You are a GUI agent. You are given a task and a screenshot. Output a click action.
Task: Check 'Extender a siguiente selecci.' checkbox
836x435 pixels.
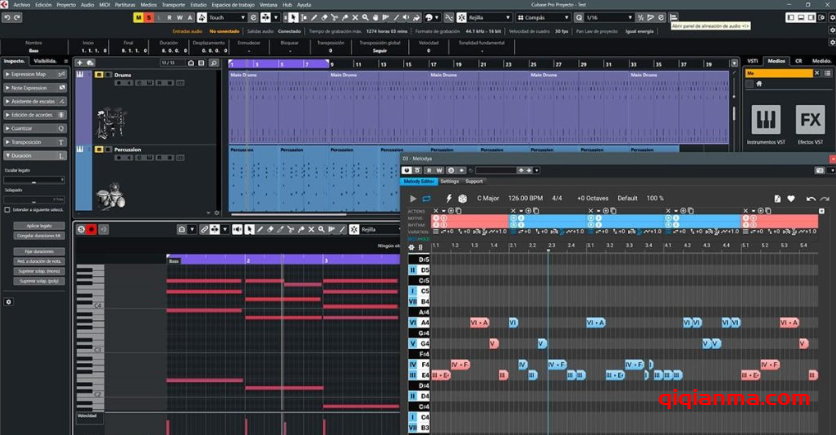click(7, 210)
